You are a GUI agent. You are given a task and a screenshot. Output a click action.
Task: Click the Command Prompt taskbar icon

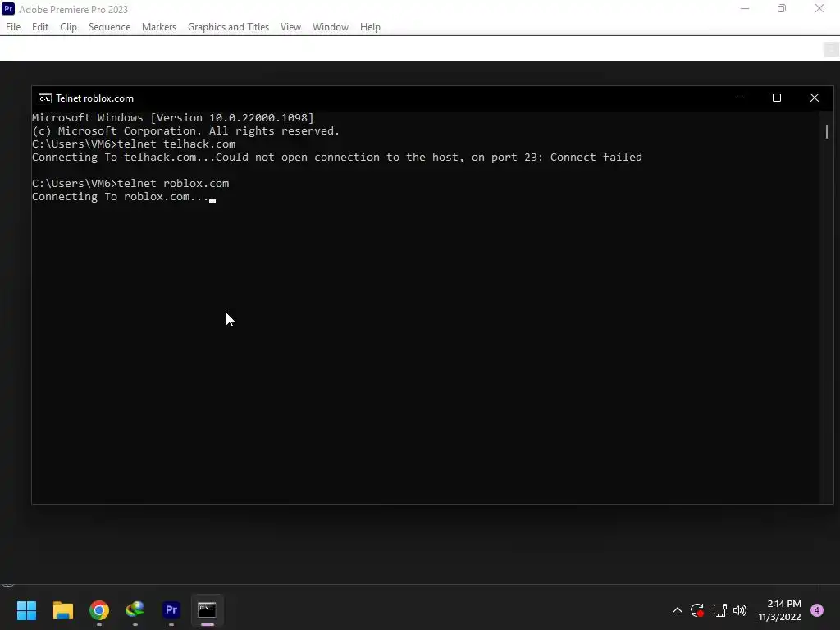[x=207, y=610]
